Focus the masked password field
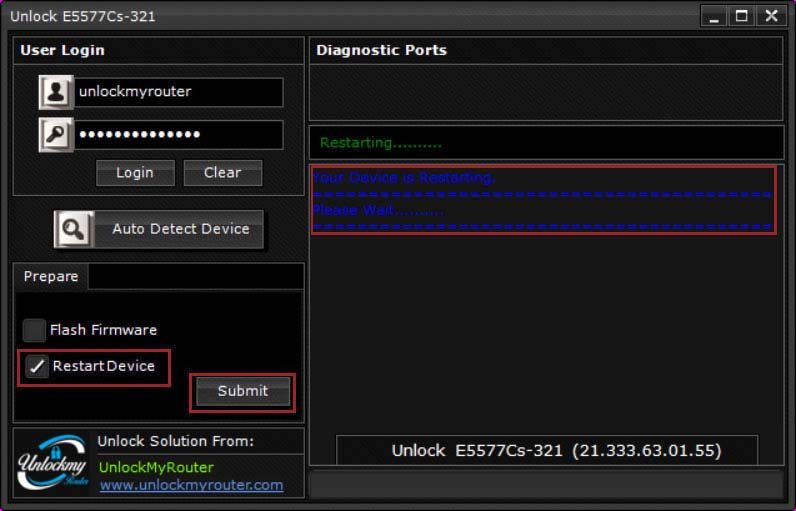The image size is (796, 511). (x=179, y=134)
